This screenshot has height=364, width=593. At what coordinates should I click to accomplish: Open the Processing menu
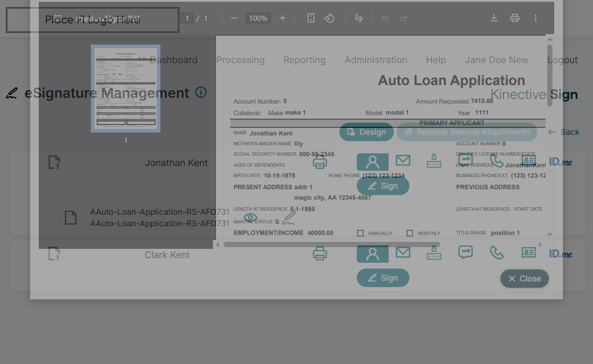(240, 60)
